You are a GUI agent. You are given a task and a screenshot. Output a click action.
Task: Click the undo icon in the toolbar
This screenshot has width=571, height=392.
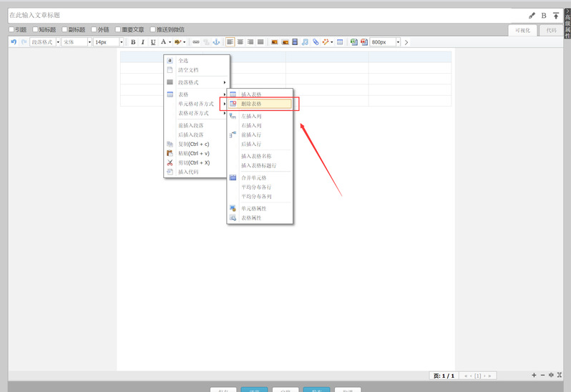[x=14, y=42]
